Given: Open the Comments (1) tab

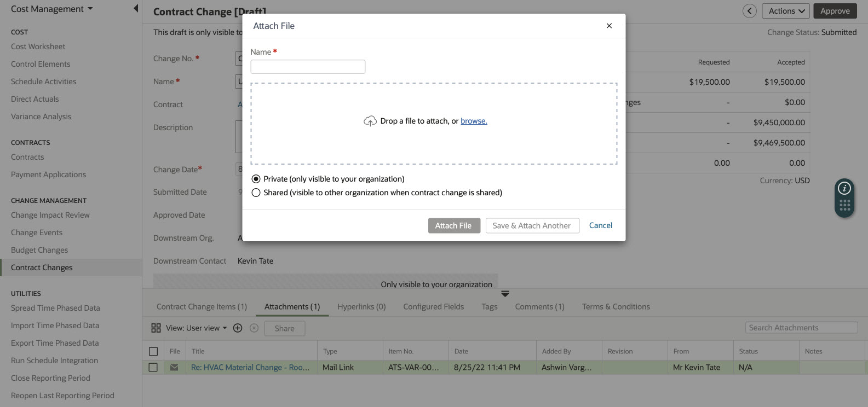Looking at the screenshot, I should (539, 307).
